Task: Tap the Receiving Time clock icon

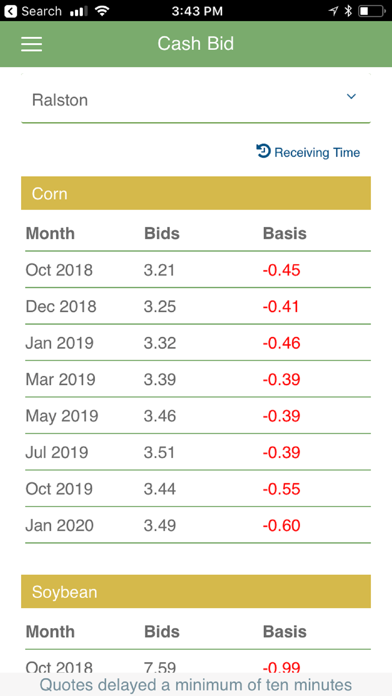Action: [x=263, y=151]
